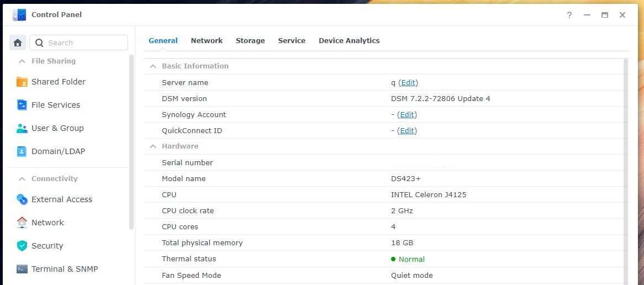Click the Quiet mode fan speed value
Viewport: 644px width, 285px height.
[412, 275]
